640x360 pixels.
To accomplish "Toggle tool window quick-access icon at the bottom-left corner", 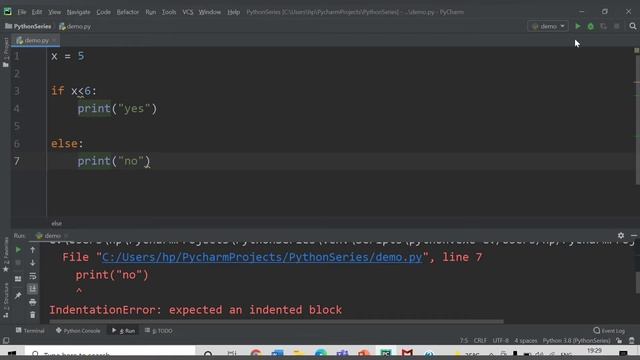I will 6,340.
